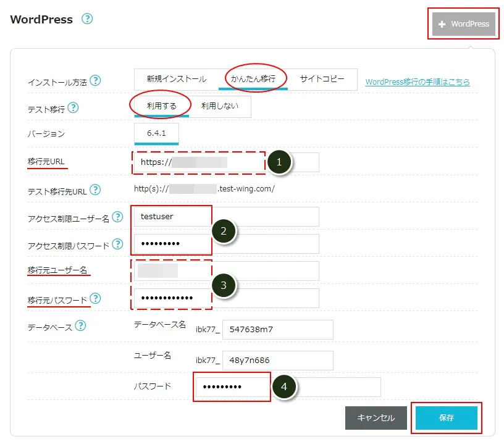Click the ibk77_ prefix beside データベース名
This screenshot has height=447, width=504.
(x=208, y=330)
